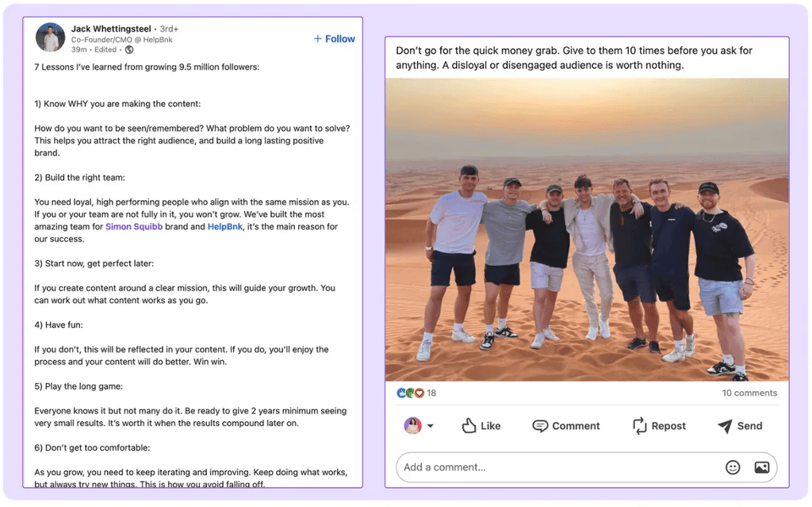Image resolution: width=812 pixels, height=507 pixels.
Task: See who gave the 18 reactions
Action: [x=428, y=392]
